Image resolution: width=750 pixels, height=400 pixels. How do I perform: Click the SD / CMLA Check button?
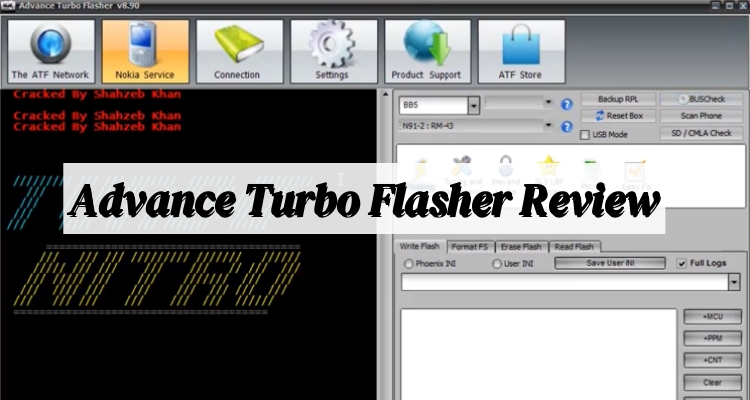(x=701, y=133)
